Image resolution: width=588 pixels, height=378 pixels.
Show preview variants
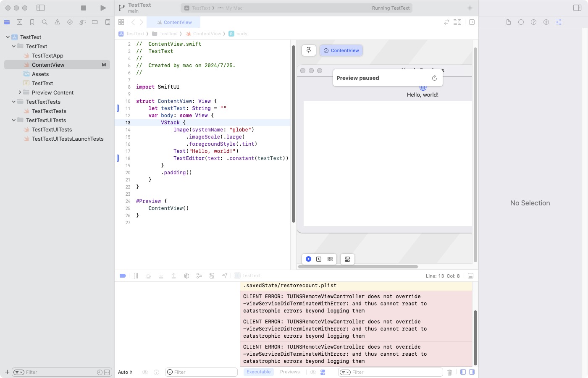tap(330, 259)
